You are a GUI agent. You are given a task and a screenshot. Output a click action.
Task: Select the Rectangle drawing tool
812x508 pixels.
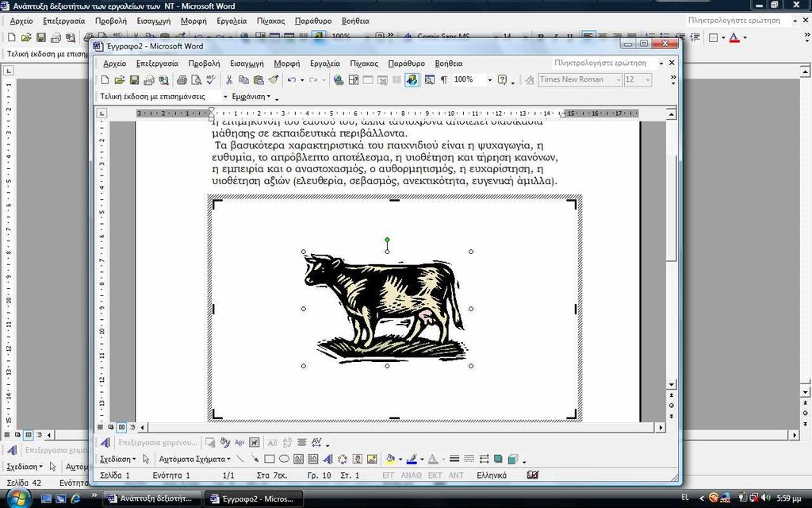270,460
